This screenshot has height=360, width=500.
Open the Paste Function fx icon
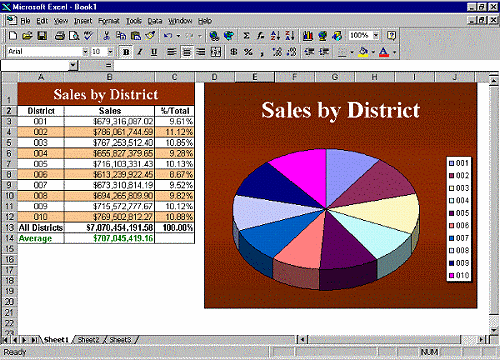tap(261, 36)
